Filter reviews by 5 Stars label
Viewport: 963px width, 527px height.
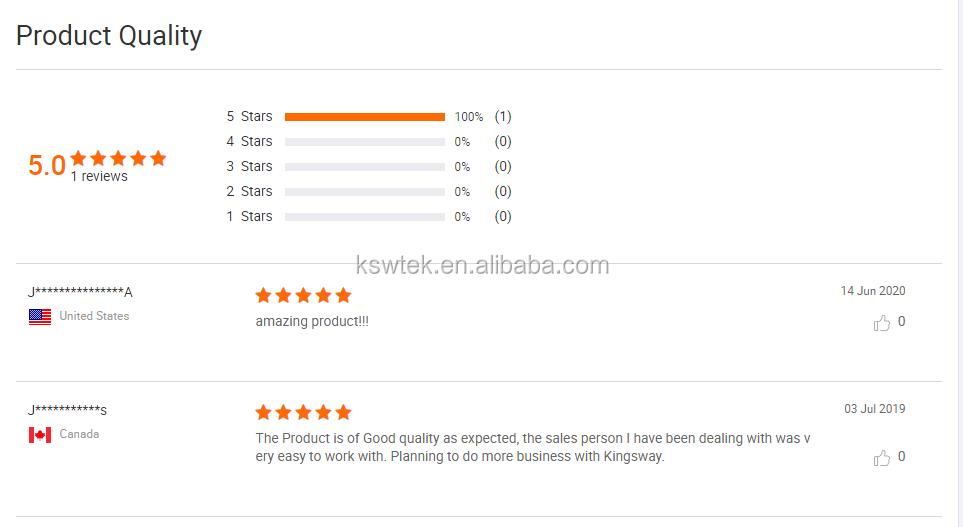249,117
